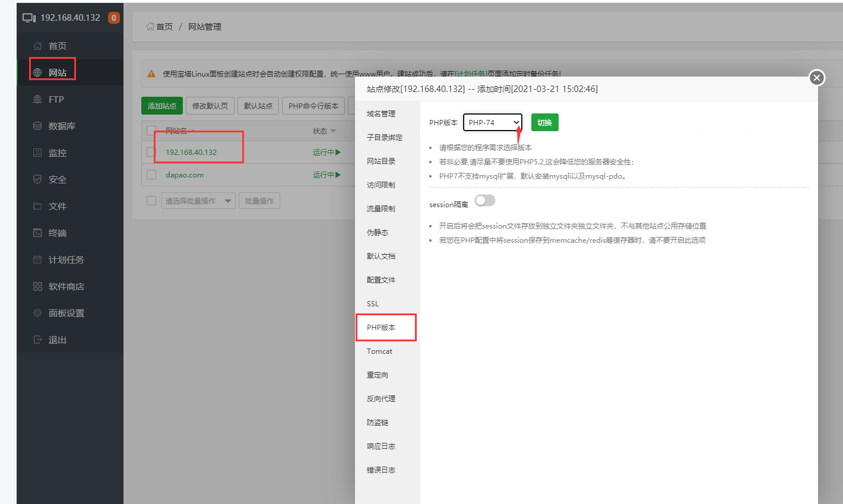
Task: Click the PHP命令行版本 button
Action: coord(313,106)
